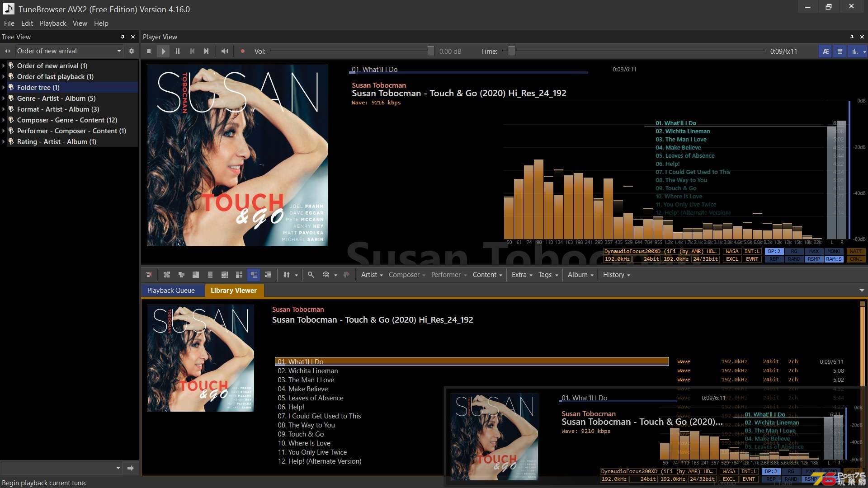Expand 'Genre - Artist - Album (5)' node
This screenshot has width=868, height=488.
pyautogui.click(x=4, y=99)
